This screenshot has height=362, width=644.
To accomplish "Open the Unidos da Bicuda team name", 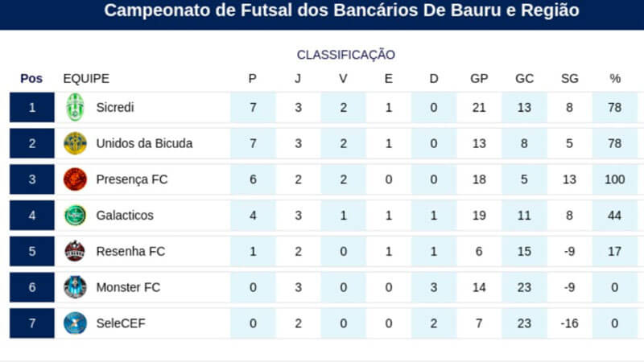I will tap(144, 143).
